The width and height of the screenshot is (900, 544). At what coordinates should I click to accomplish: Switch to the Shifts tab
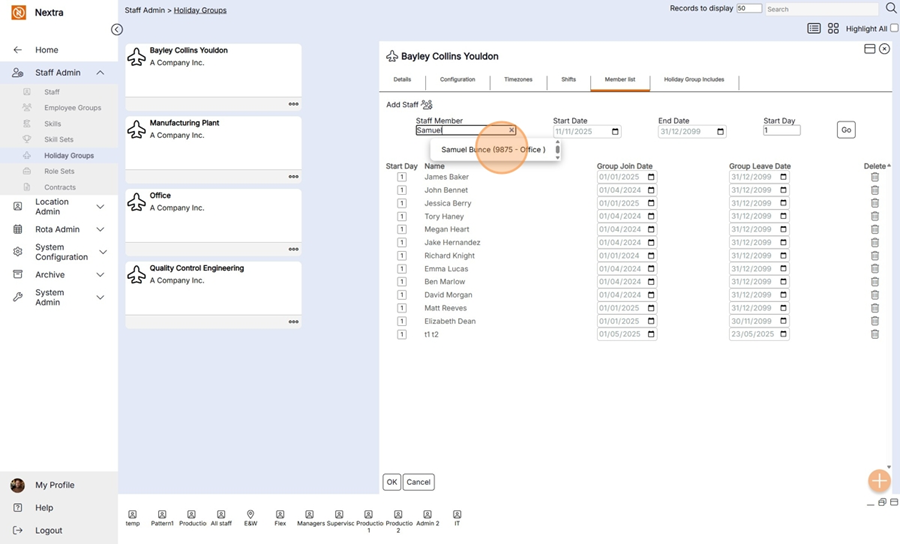(x=568, y=80)
